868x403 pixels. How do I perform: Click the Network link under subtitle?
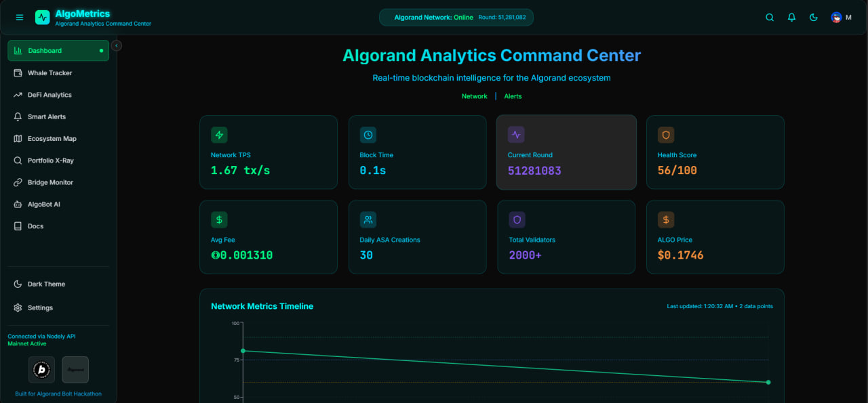pos(475,96)
